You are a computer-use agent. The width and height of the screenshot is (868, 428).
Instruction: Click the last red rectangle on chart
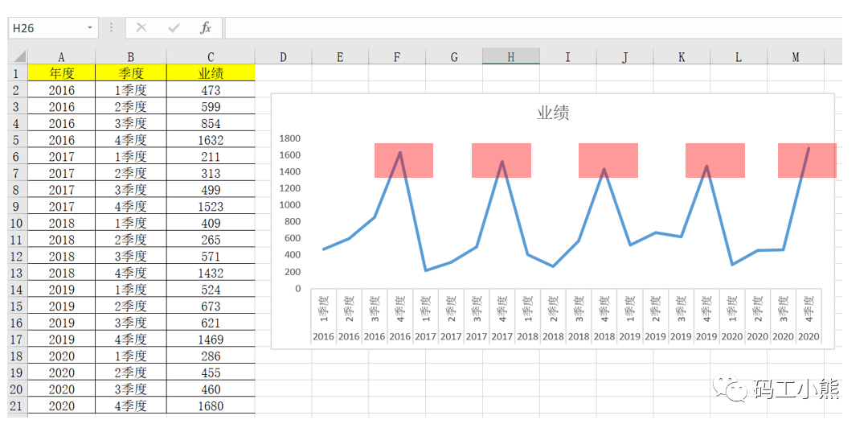(x=806, y=160)
